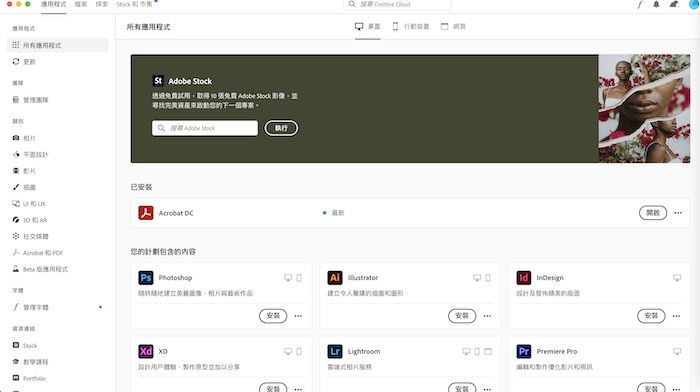Viewport: 700px width, 392px height.
Task: Click the Lightroom Lr icon
Action: click(335, 351)
